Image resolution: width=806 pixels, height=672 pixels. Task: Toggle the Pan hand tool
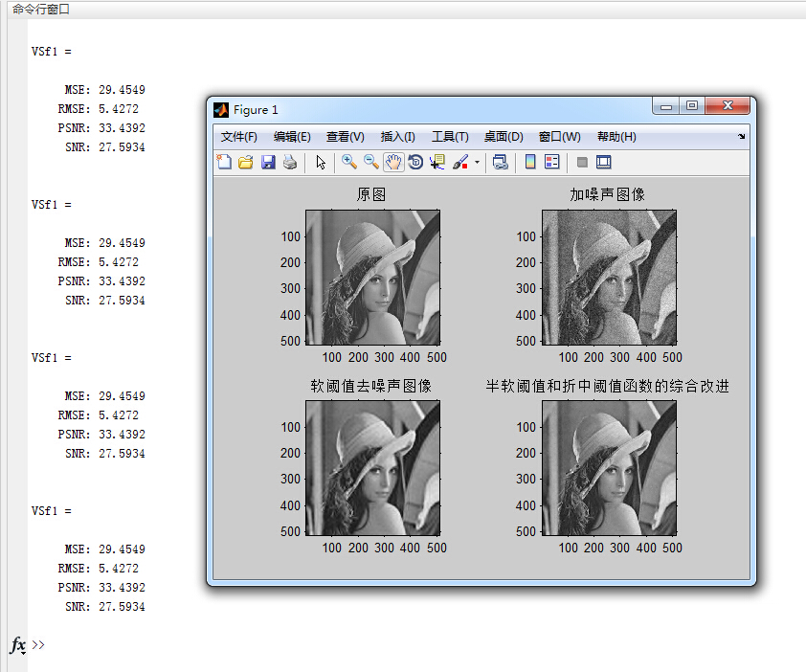click(x=393, y=163)
